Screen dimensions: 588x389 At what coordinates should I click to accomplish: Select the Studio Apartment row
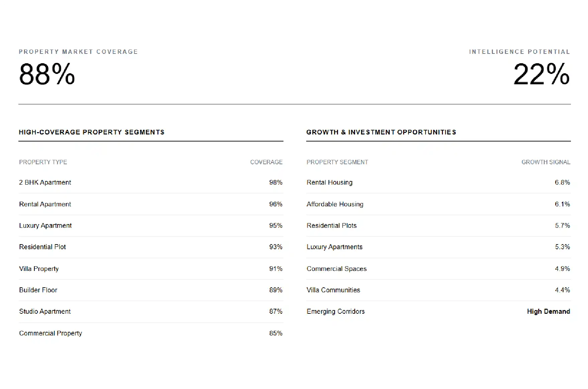point(151,311)
